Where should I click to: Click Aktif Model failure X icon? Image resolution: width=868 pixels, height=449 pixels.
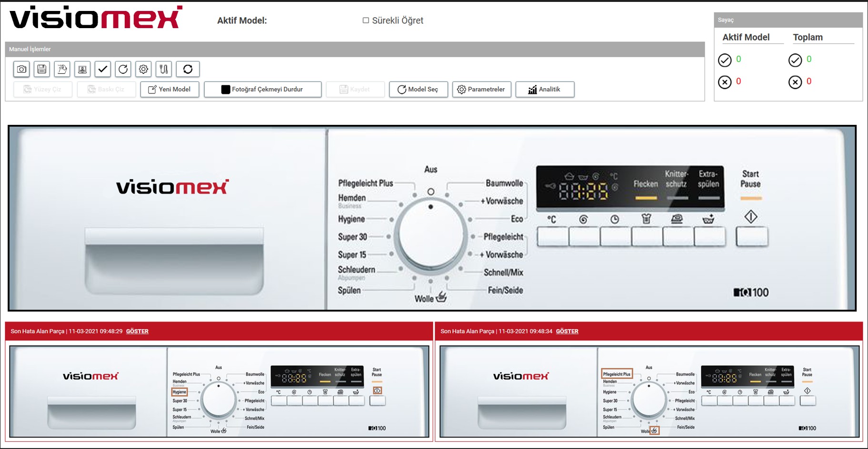(x=725, y=82)
